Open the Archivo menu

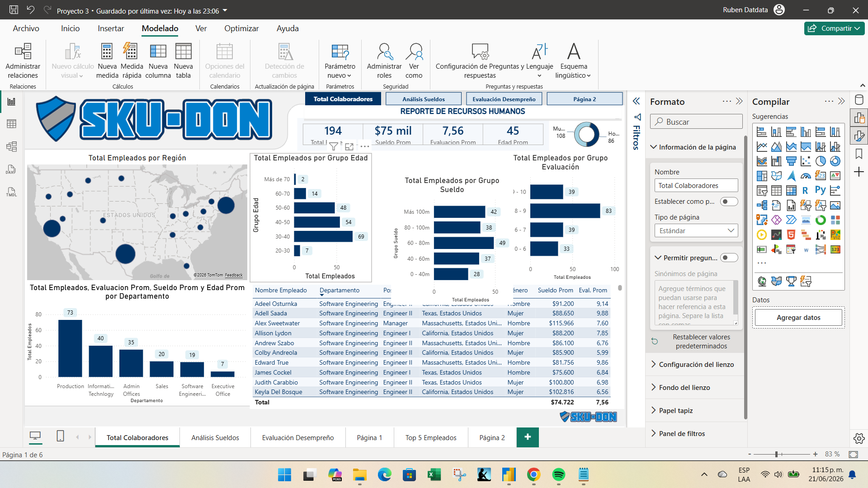pyautogui.click(x=26, y=28)
